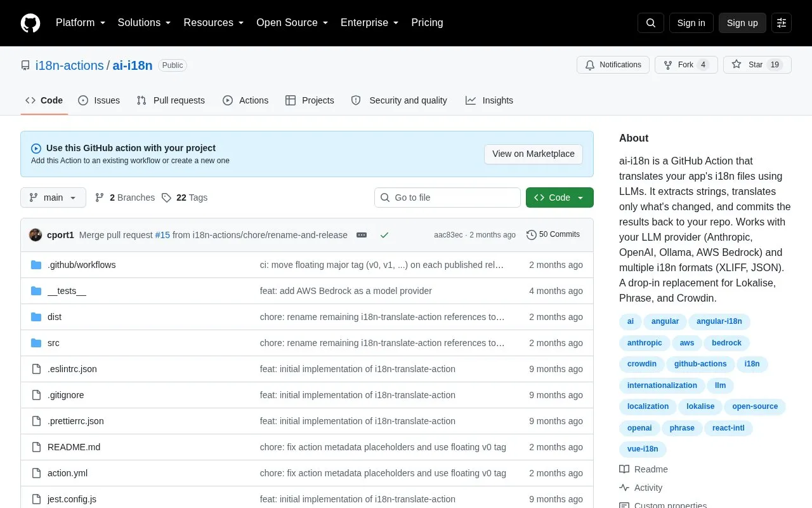Screen dimensions: 812x508
Task: Open the 22 Tags link
Action: pos(185,197)
